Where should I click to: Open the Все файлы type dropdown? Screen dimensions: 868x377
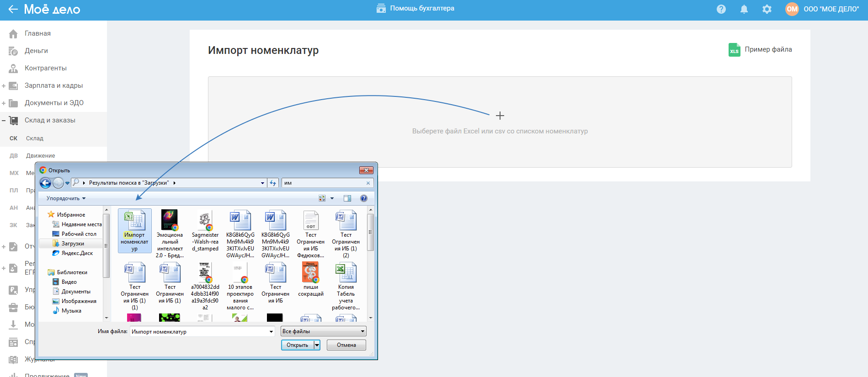point(324,331)
